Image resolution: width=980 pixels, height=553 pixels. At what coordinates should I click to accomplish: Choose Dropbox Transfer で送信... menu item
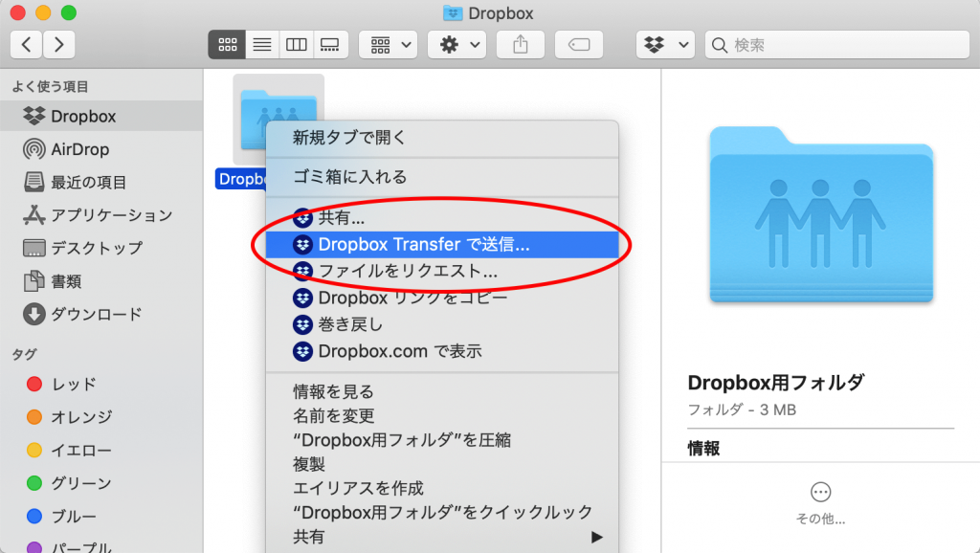click(442, 244)
